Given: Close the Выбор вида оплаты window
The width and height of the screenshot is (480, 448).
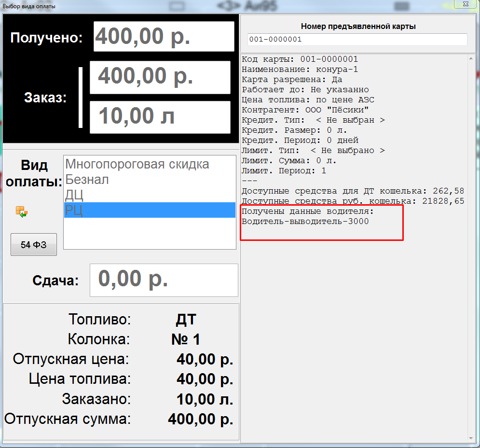Looking at the screenshot, I should [466, 4].
